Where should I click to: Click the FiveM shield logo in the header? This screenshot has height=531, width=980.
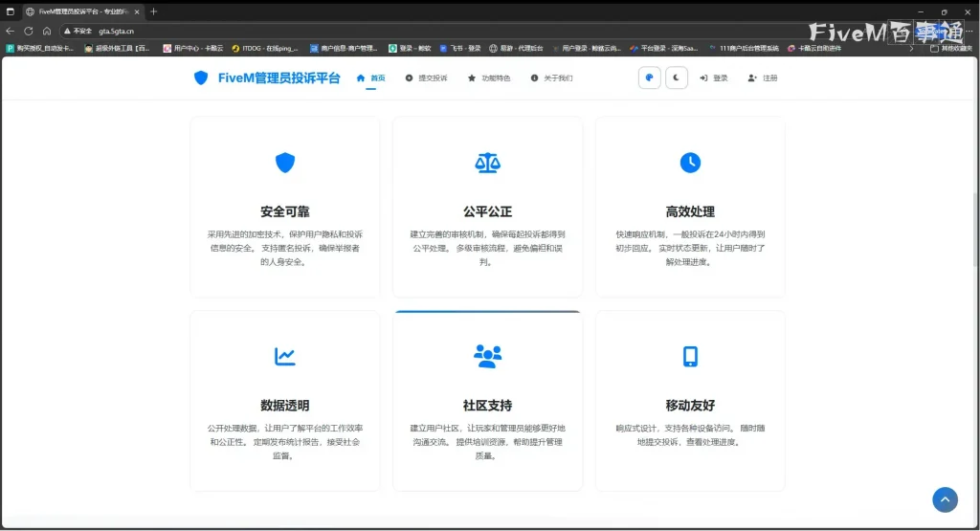pos(201,78)
